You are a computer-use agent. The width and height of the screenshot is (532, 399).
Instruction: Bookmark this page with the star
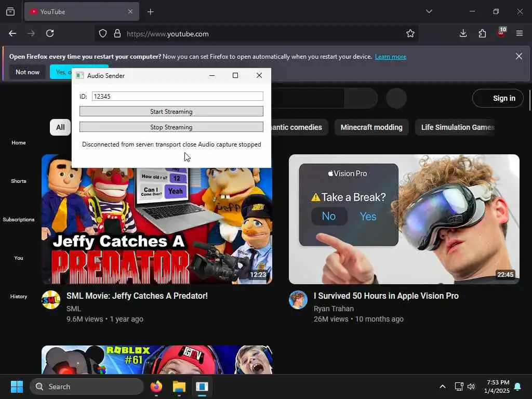(x=410, y=33)
